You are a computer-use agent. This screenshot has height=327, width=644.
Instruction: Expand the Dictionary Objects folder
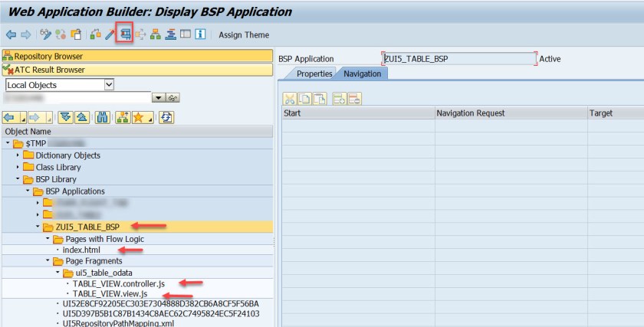click(18, 155)
